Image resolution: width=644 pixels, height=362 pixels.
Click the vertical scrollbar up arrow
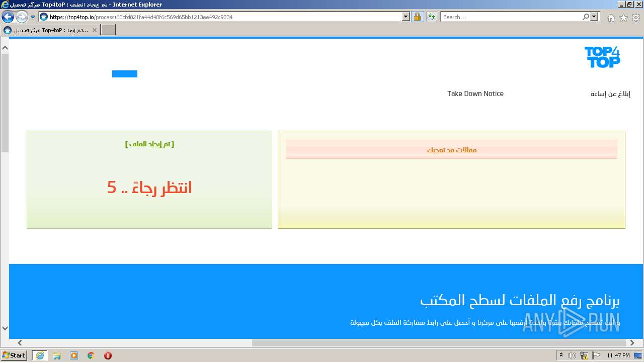click(5, 48)
